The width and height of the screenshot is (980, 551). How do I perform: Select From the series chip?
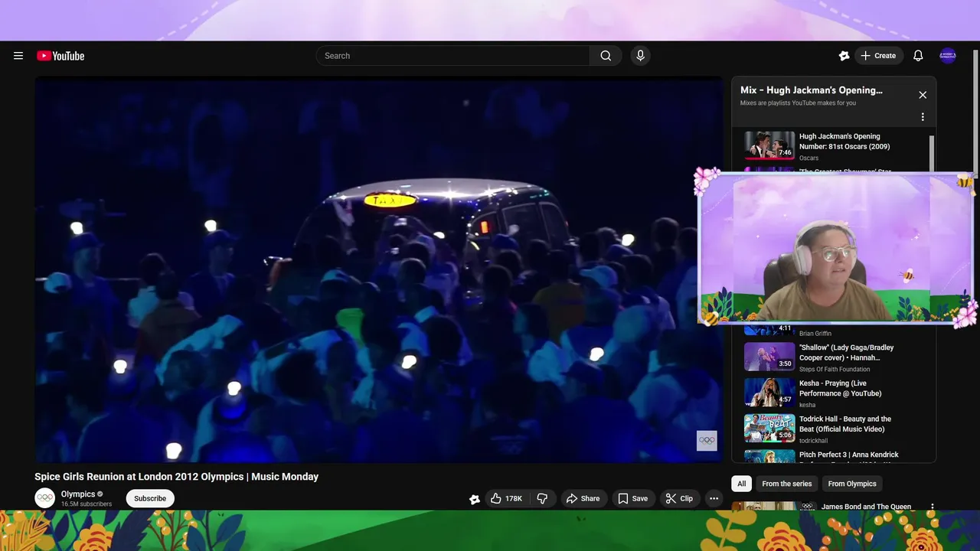click(786, 484)
